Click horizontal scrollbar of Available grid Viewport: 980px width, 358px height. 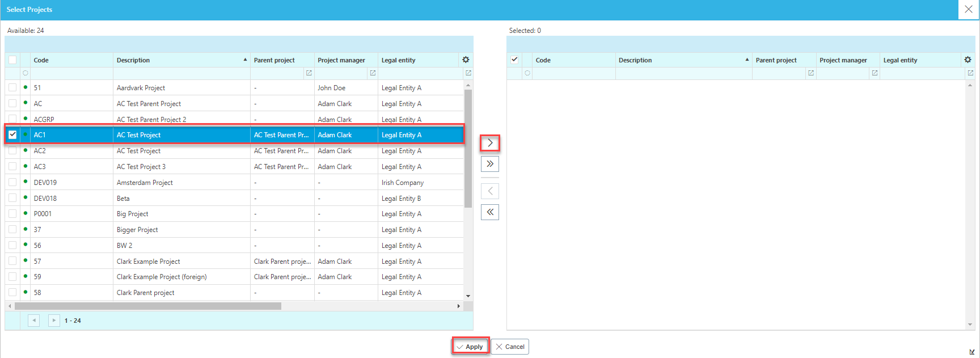148,306
